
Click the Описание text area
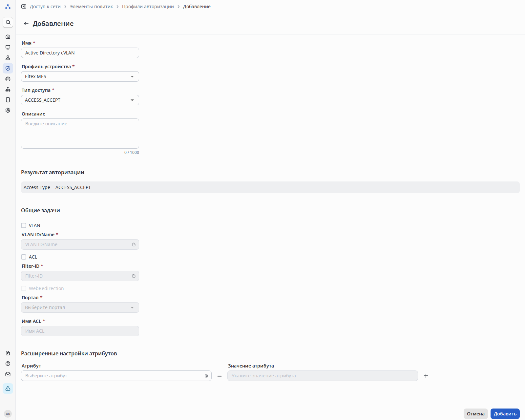click(80, 134)
